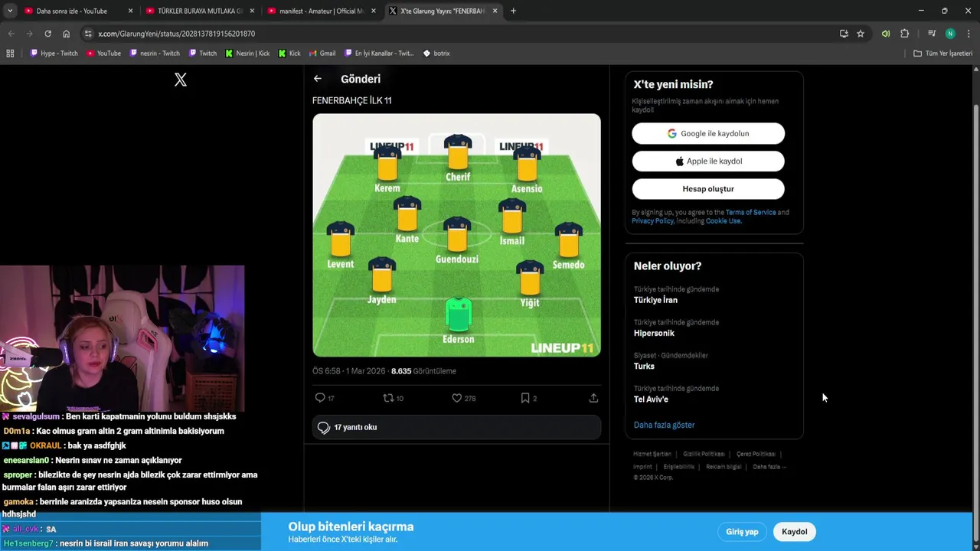This screenshot has height=551, width=980.
Task: Click Google ile kaydolun button
Action: [x=708, y=133]
